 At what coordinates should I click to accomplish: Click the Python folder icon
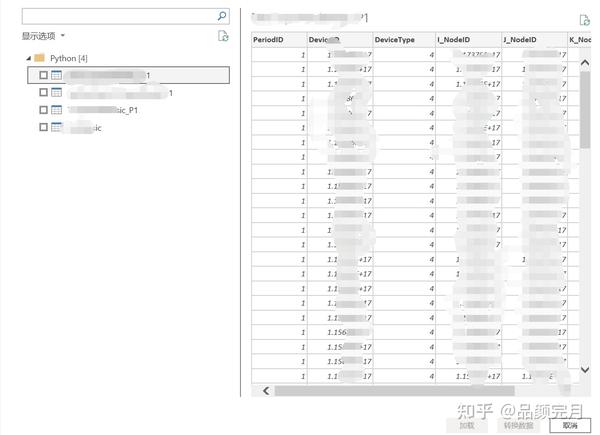39,58
